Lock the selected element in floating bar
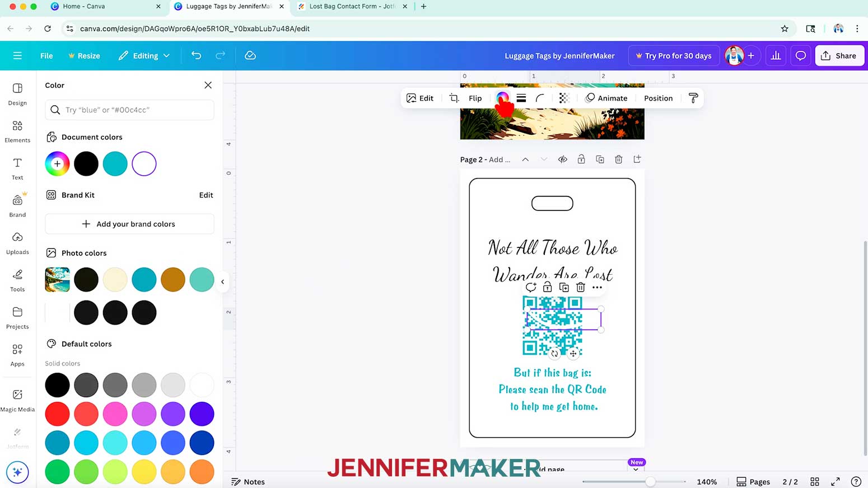868x488 pixels. (x=547, y=287)
